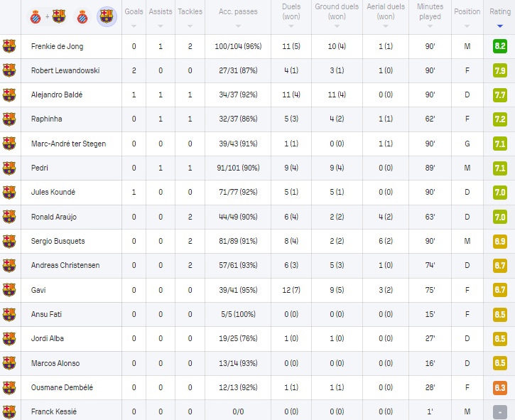Click club crest next to Pedri
Screen dimensions: 515x420
point(9,168)
